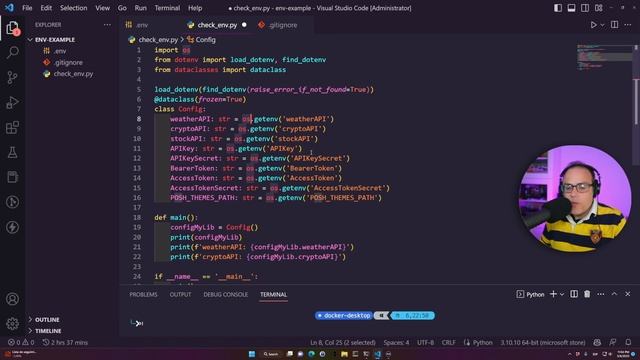The height and width of the screenshot is (360, 640).
Task: Open Explorer views and more actions ellipsis
Action: coord(107,25)
